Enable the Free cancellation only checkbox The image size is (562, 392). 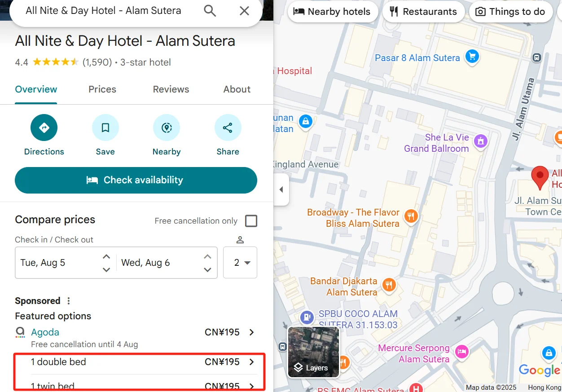click(251, 220)
